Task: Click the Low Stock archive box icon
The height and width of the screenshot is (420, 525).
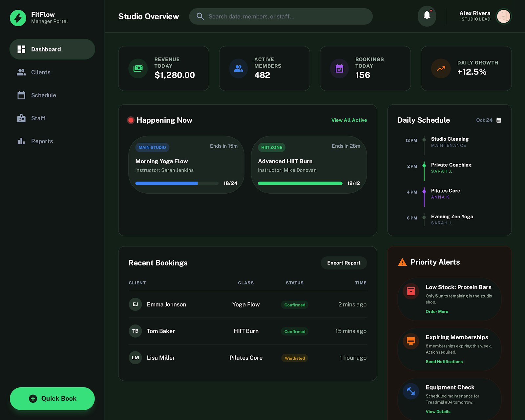Action: coord(411,291)
